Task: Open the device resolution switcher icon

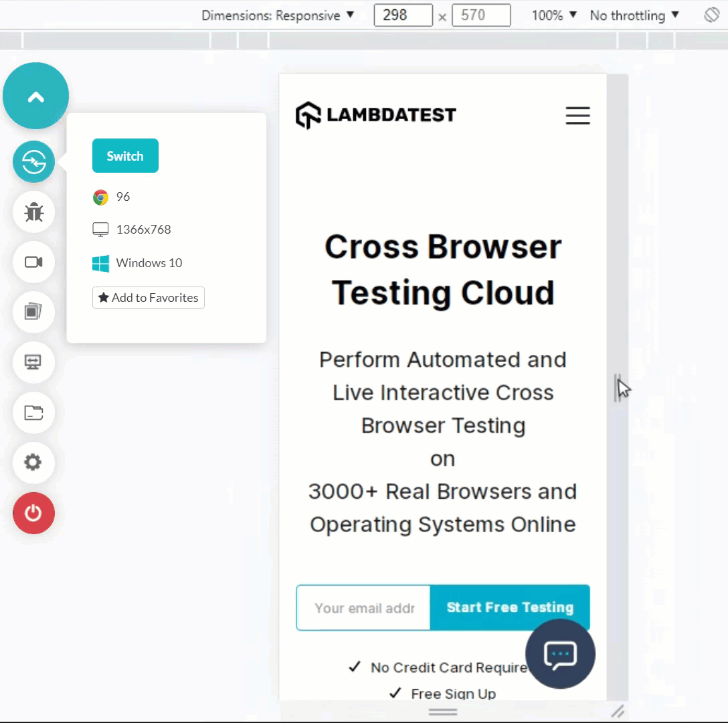Action: (x=33, y=362)
